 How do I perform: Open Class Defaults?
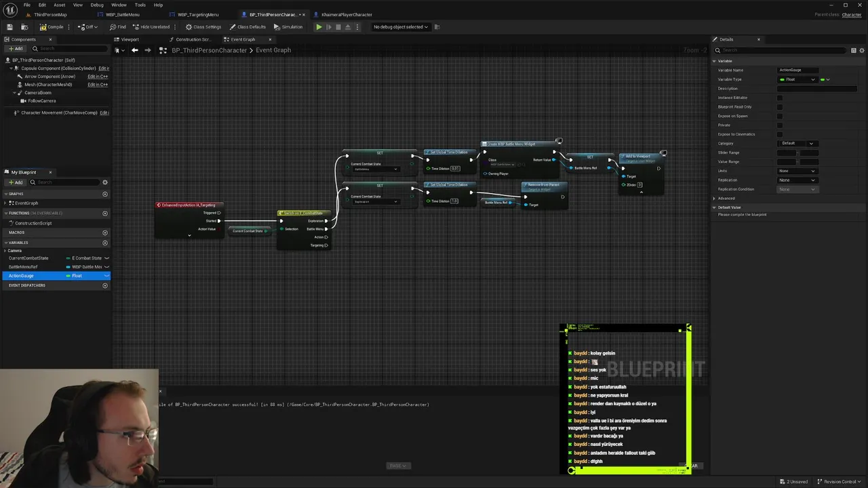point(248,27)
